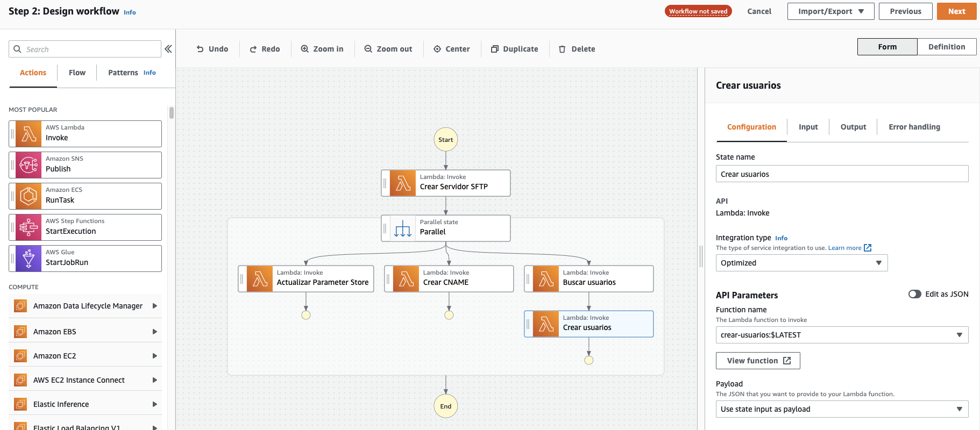The image size is (980, 430).
Task: Expand AWS EC2 Instance Connect actions
Action: (155, 380)
